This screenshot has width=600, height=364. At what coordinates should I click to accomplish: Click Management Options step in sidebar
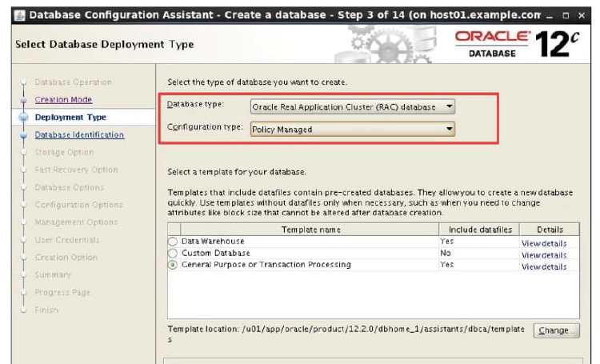pyautogui.click(x=76, y=222)
